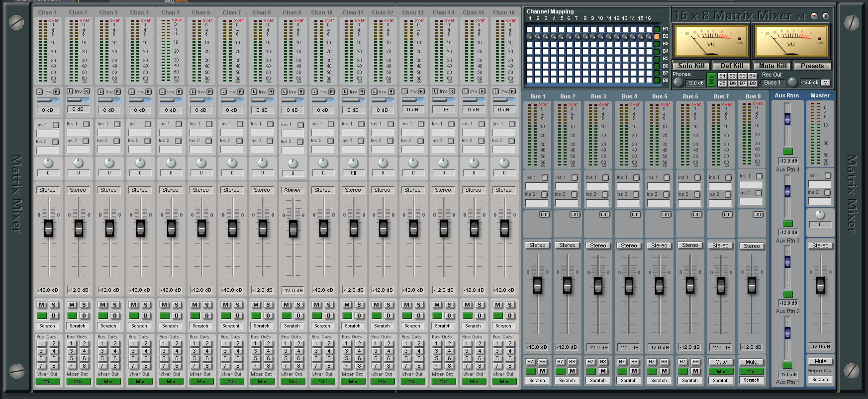
Task: Click the Phones level knob
Action: (678, 82)
